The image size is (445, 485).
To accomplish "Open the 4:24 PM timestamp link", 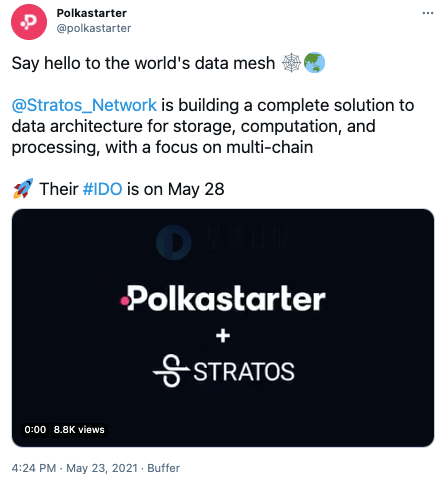I will 34,468.
